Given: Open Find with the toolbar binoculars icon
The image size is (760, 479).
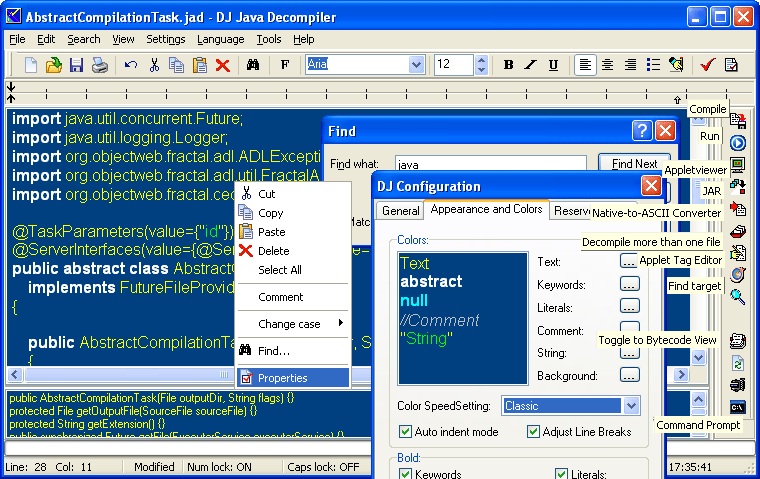Looking at the screenshot, I should [x=253, y=64].
